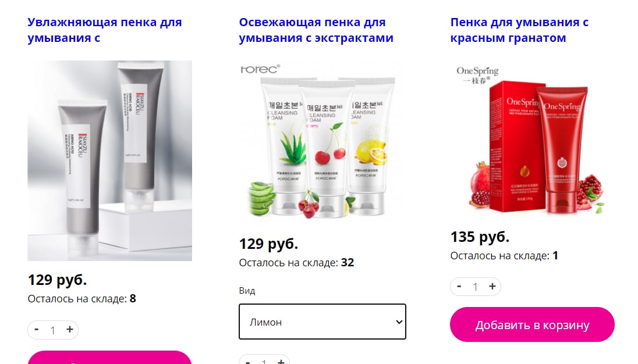Decrease quantity of the SIAYZU moisturizing foam
The image size is (638, 364).
37,330
